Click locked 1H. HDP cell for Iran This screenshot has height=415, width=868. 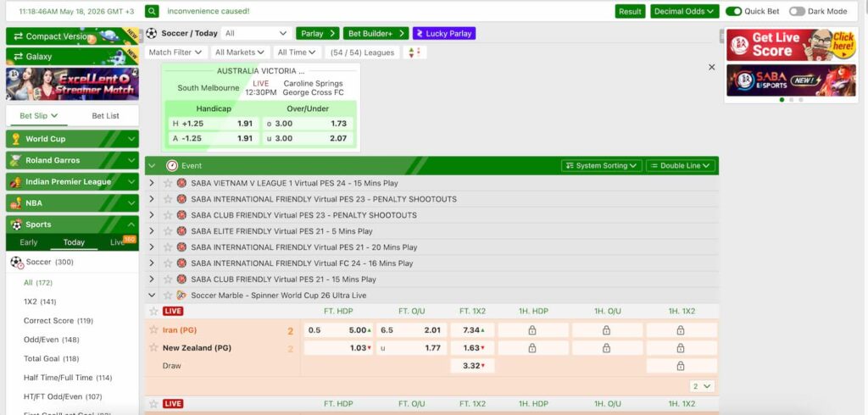click(532, 330)
